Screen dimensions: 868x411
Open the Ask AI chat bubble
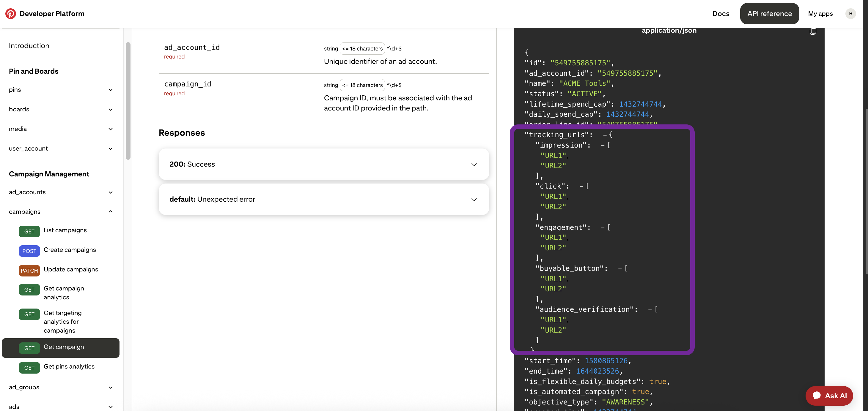click(x=829, y=396)
